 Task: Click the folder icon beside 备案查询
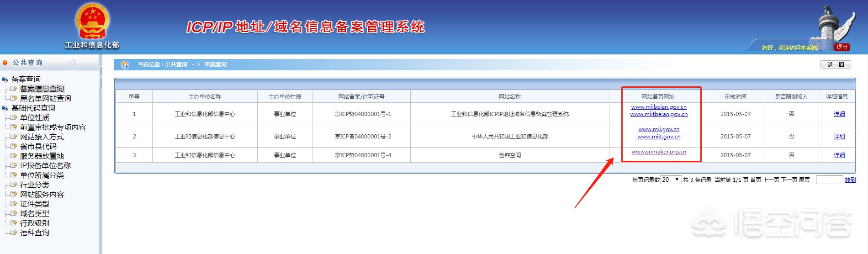(x=5, y=79)
